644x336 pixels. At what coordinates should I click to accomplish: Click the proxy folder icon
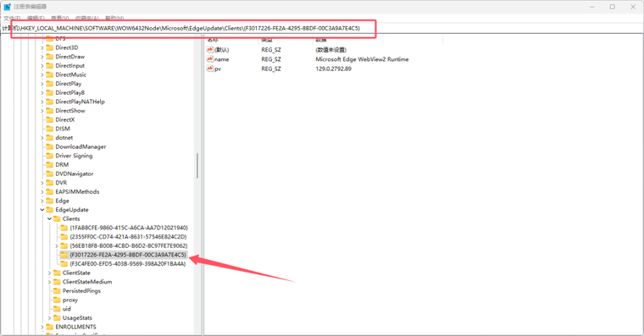pyautogui.click(x=57, y=300)
